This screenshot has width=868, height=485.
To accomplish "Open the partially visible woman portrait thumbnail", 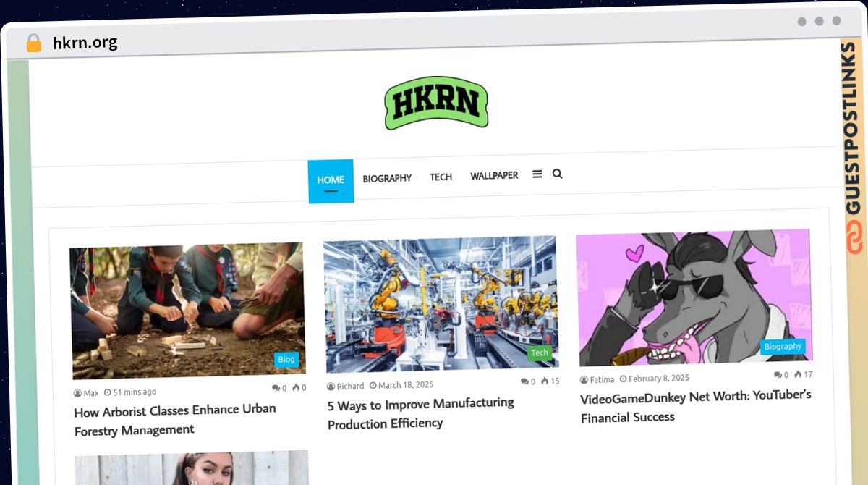I will coord(192,469).
